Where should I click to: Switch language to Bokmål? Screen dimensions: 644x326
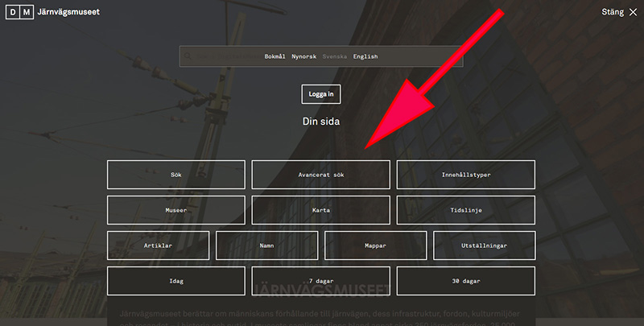275,56
